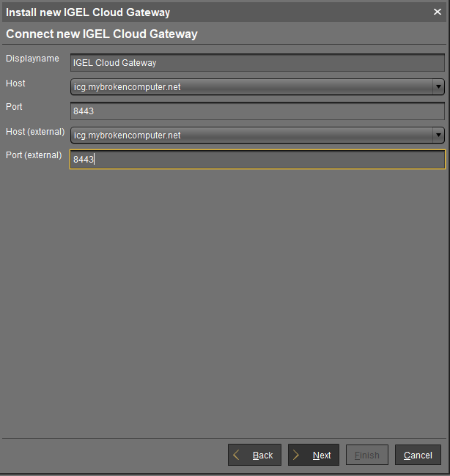
Task: Click the right chevron icon on Next
Action: [297, 455]
